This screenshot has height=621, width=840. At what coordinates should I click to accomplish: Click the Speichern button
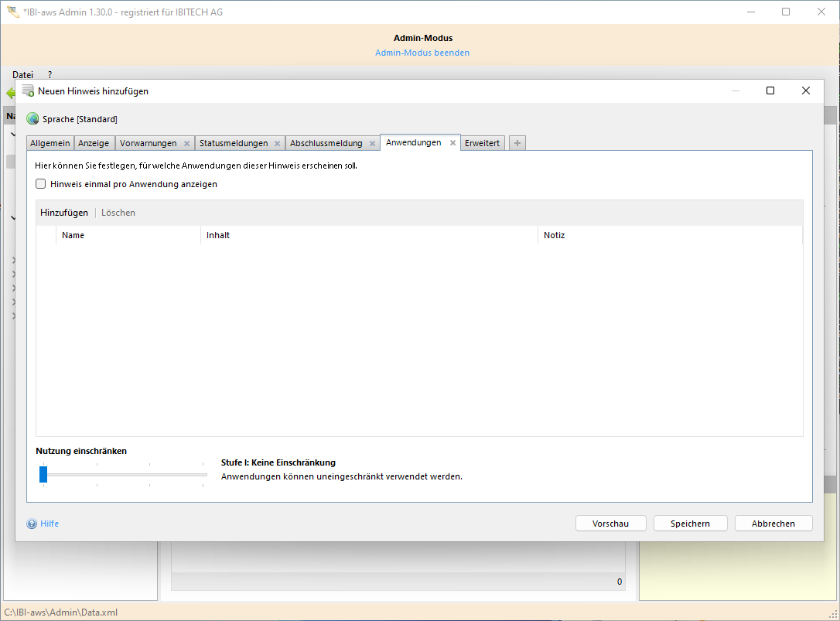(690, 524)
